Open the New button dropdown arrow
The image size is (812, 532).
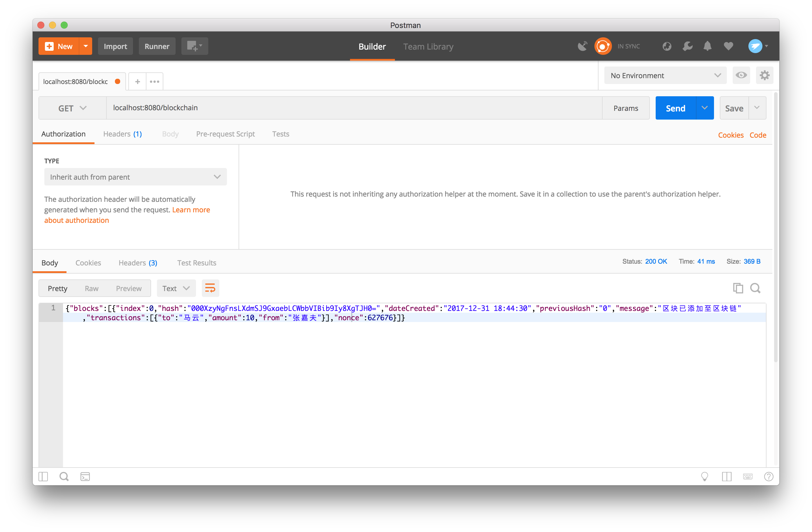86,46
